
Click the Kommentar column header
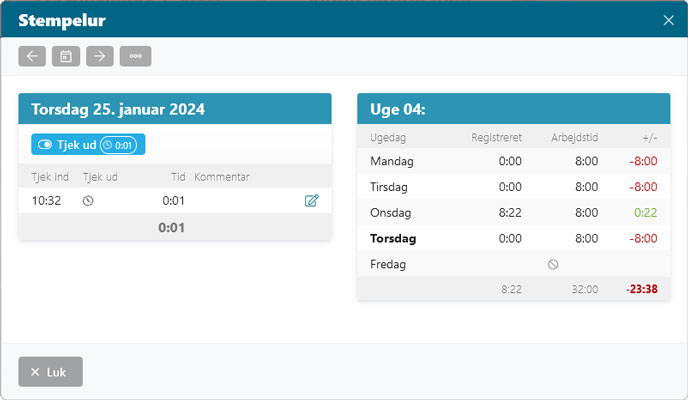click(x=221, y=177)
